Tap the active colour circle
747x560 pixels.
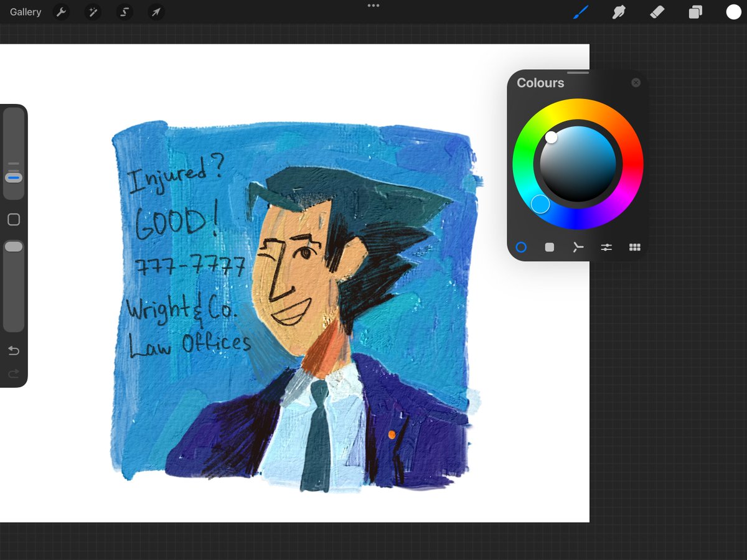(x=733, y=12)
